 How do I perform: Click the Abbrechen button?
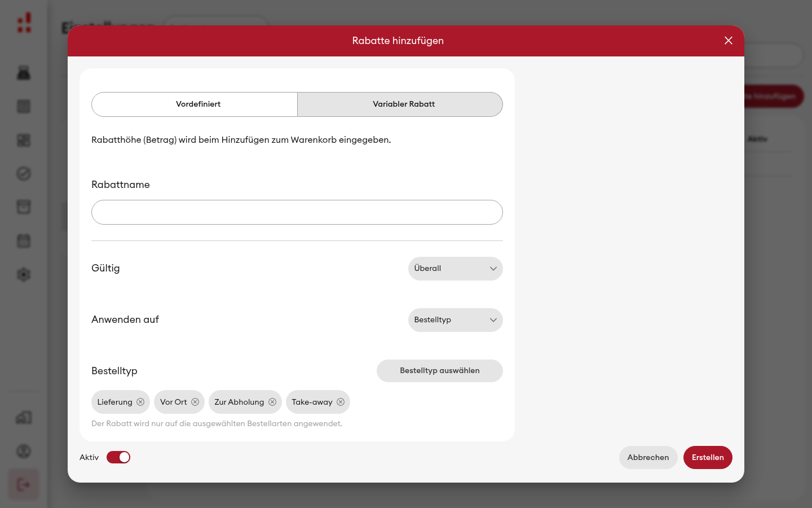(x=648, y=457)
